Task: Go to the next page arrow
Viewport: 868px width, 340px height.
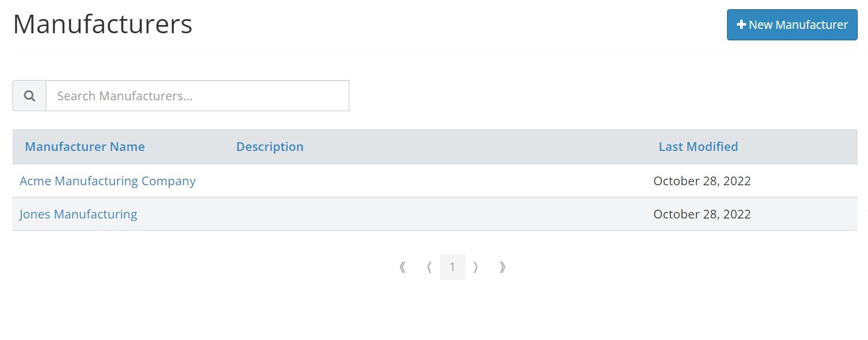Action: 476,267
